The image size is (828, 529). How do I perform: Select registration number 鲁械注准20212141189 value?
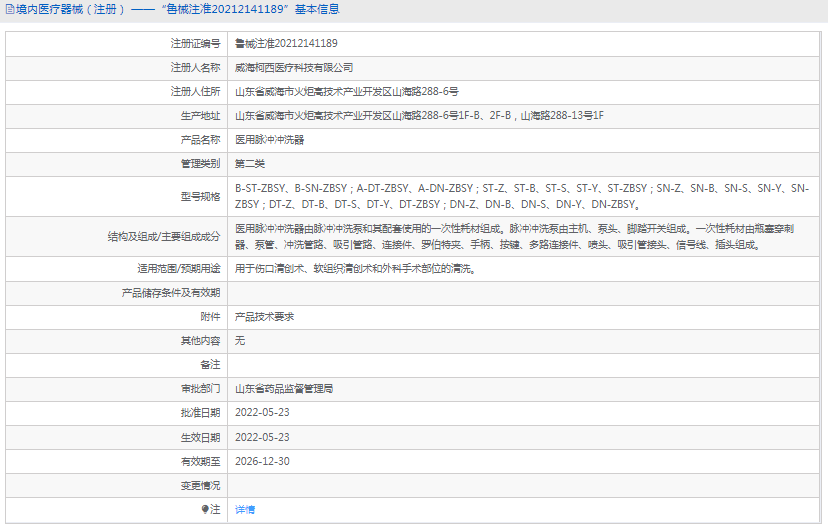pyautogui.click(x=286, y=43)
